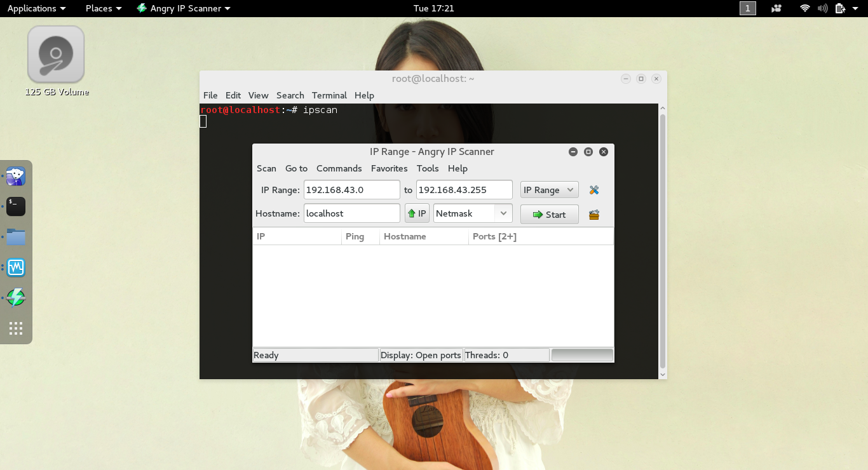This screenshot has height=470, width=868.
Task: Open the Favorites menu
Action: [x=390, y=168]
